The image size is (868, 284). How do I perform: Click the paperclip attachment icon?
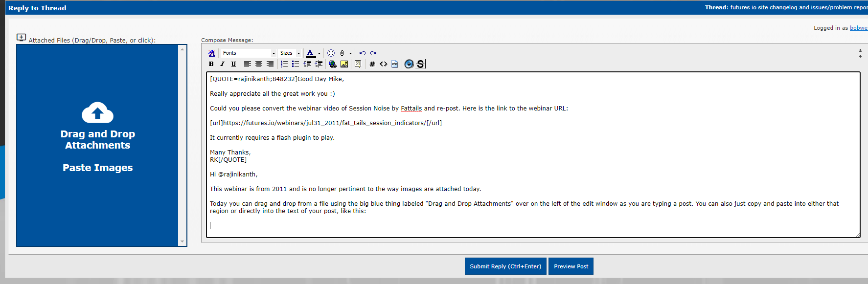(x=342, y=53)
